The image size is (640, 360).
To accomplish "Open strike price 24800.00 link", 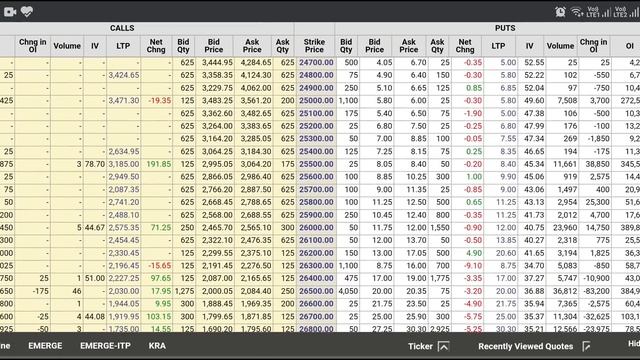I will point(316,75).
